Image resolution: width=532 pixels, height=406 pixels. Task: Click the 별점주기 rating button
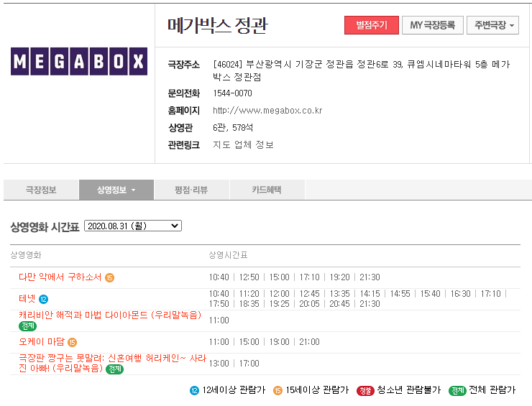(372, 25)
